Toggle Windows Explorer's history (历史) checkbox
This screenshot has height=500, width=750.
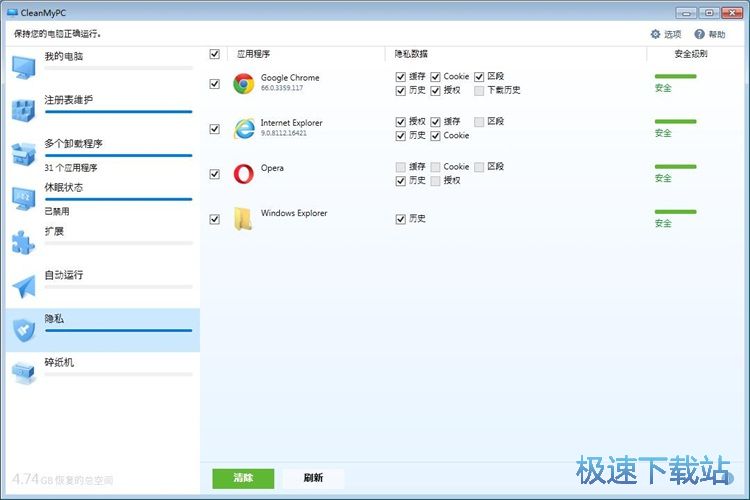401,219
